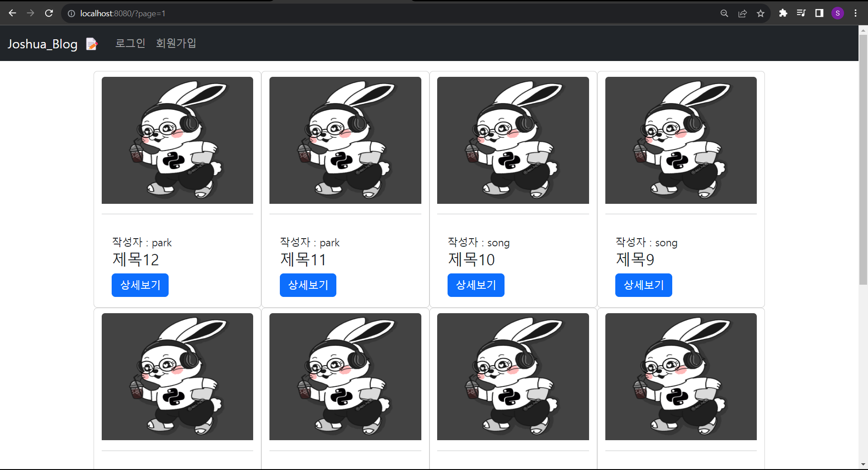Image resolution: width=868 pixels, height=470 pixels.
Task: Open 상세보기 for 제목11
Action: click(308, 285)
